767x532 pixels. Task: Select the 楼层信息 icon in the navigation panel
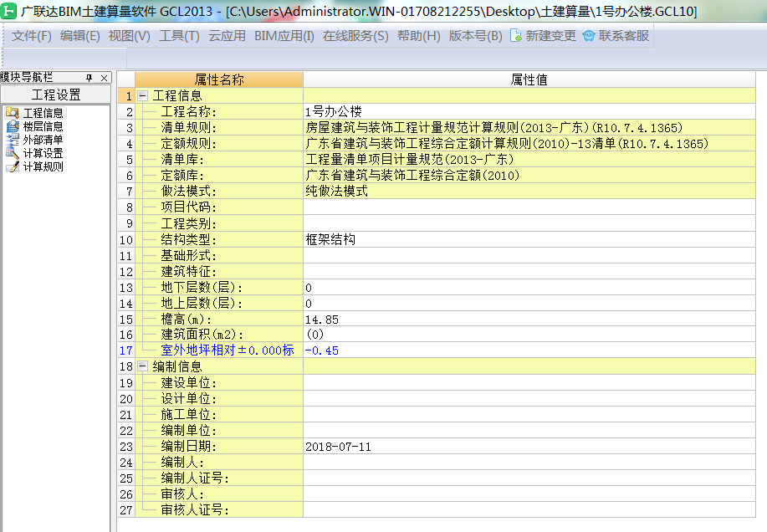[x=13, y=126]
